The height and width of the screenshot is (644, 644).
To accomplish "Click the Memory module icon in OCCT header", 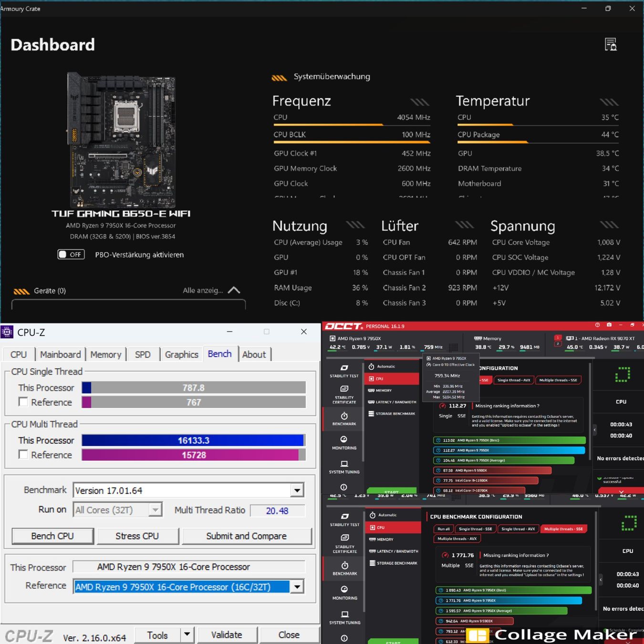I will [478, 338].
